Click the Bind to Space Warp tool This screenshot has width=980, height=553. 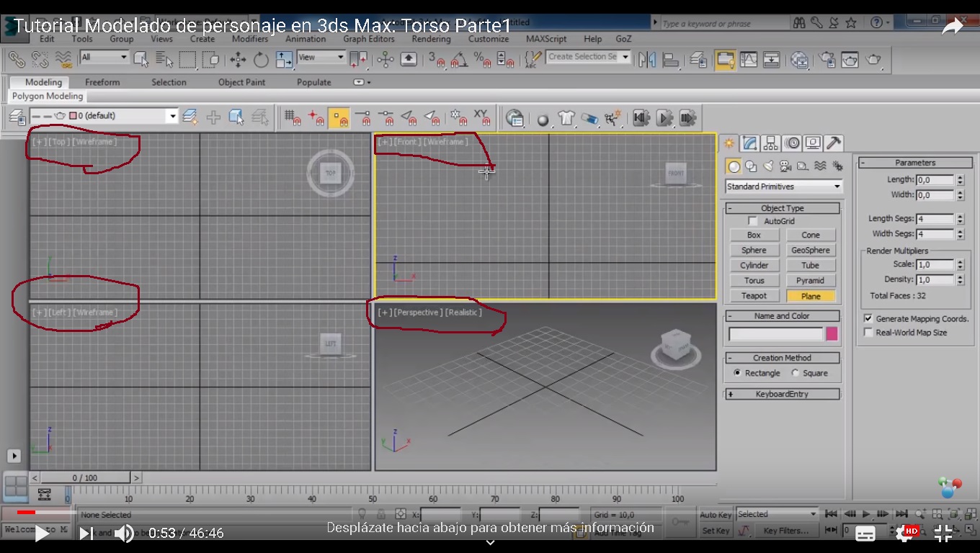pyautogui.click(x=63, y=58)
